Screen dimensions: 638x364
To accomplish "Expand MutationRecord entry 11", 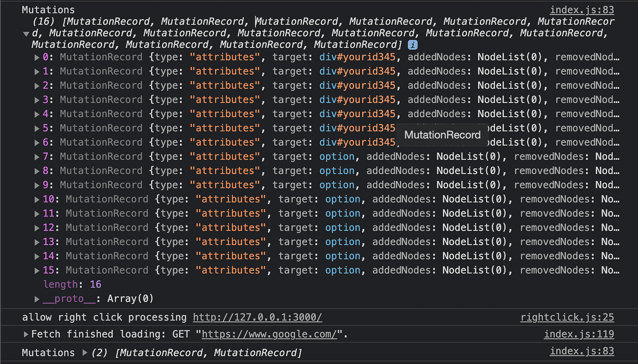I will 37,214.
